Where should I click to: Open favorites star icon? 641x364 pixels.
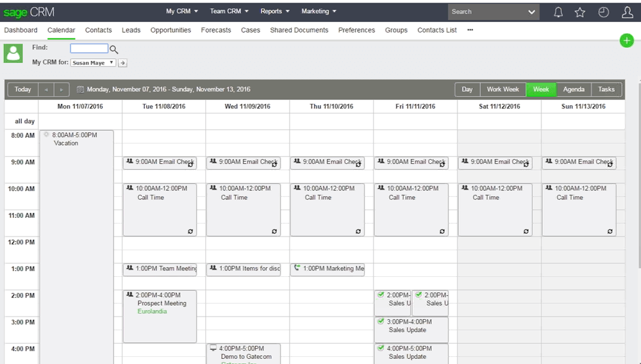coord(579,12)
